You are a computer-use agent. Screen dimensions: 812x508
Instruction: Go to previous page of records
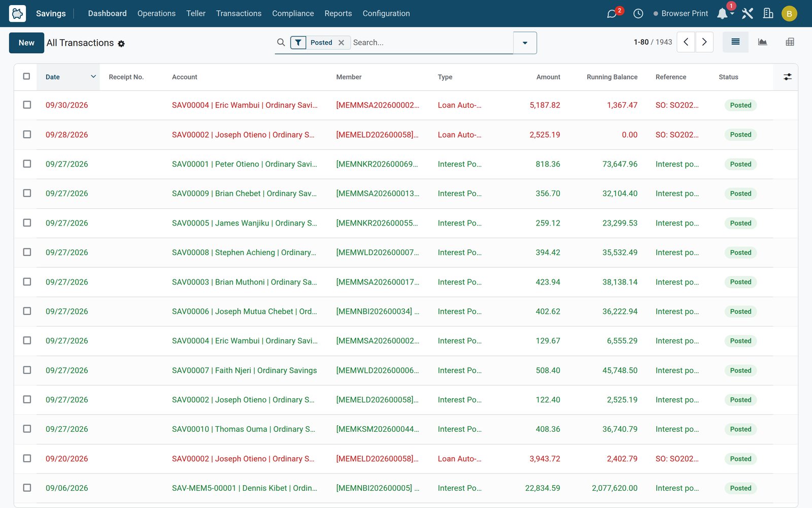[x=686, y=42]
